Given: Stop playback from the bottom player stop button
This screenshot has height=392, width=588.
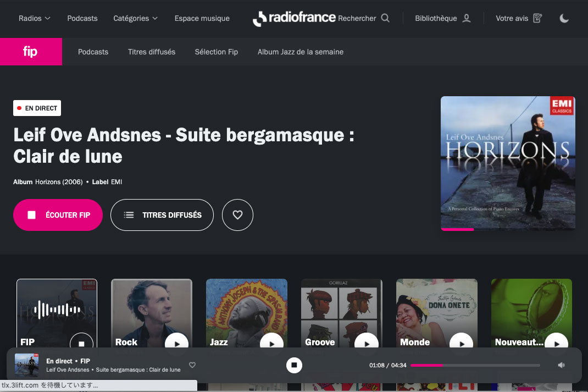Looking at the screenshot, I should [x=294, y=365].
